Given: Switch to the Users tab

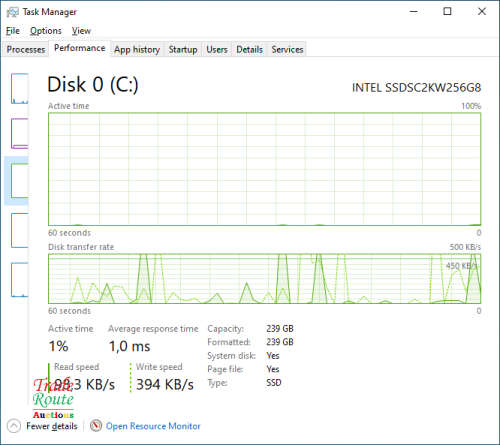Looking at the screenshot, I should click(x=217, y=49).
